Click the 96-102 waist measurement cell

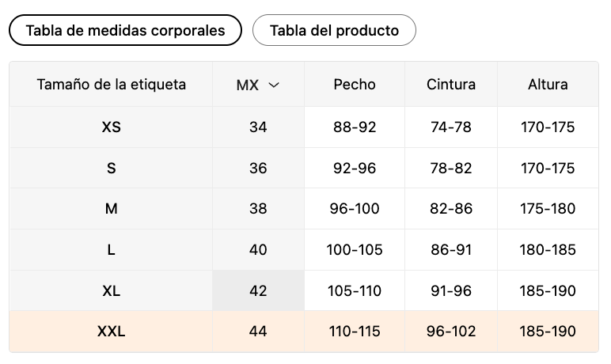[451, 332]
